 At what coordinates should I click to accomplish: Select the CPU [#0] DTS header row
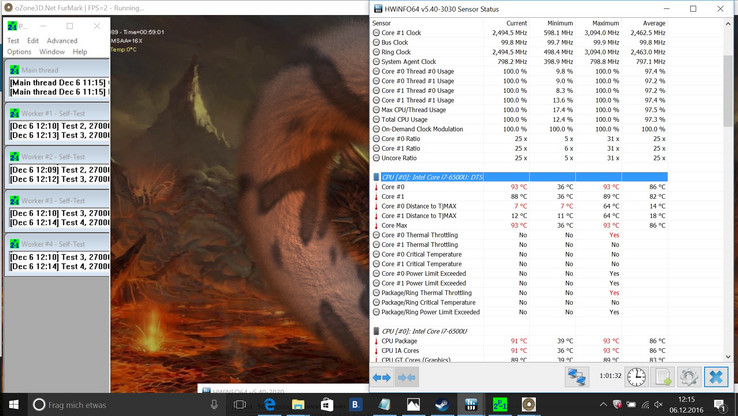[520, 177]
